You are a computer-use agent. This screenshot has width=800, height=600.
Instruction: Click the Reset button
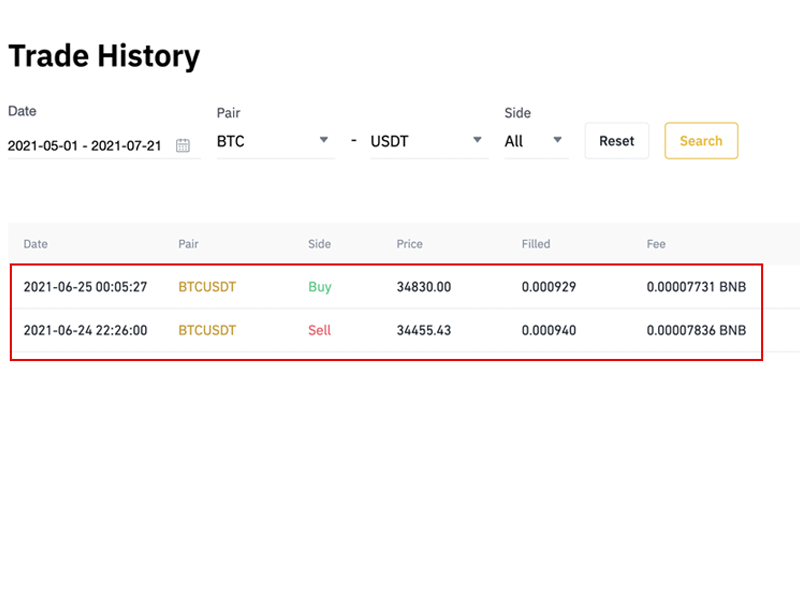[x=617, y=141]
